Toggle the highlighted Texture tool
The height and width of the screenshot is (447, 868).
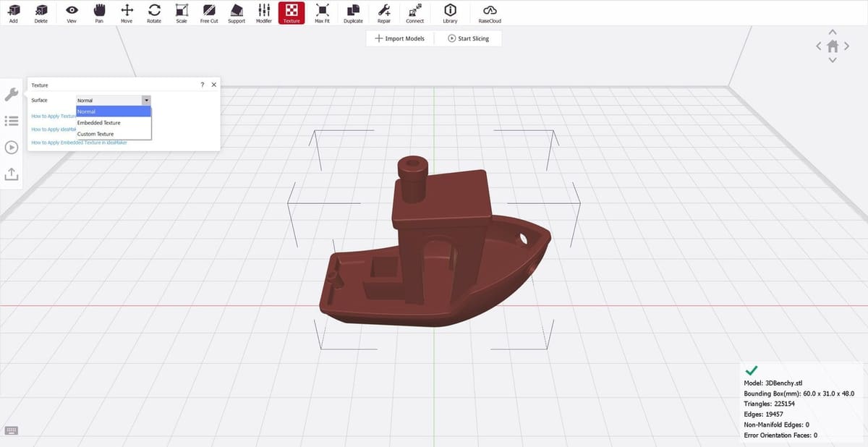[292, 13]
